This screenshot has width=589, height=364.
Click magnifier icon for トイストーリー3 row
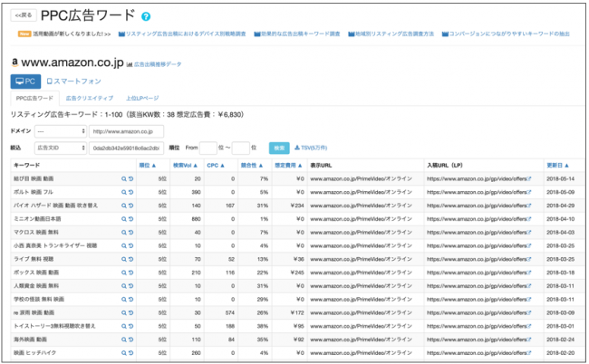point(123,327)
